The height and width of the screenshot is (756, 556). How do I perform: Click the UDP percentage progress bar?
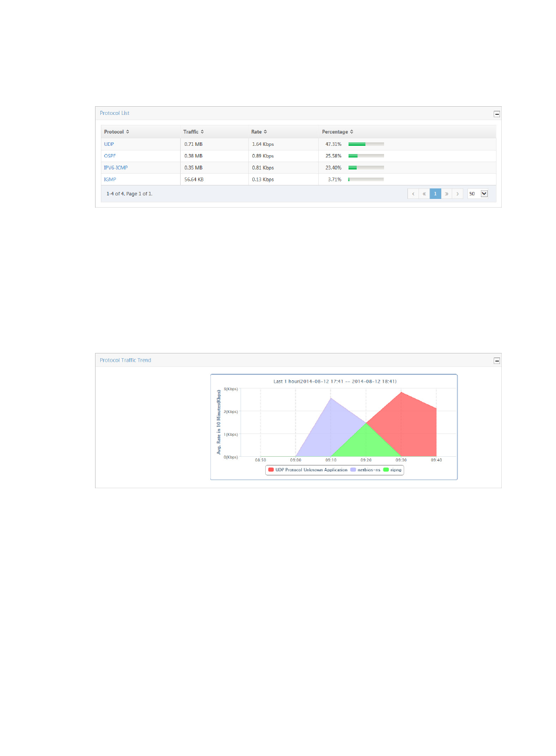[366, 144]
